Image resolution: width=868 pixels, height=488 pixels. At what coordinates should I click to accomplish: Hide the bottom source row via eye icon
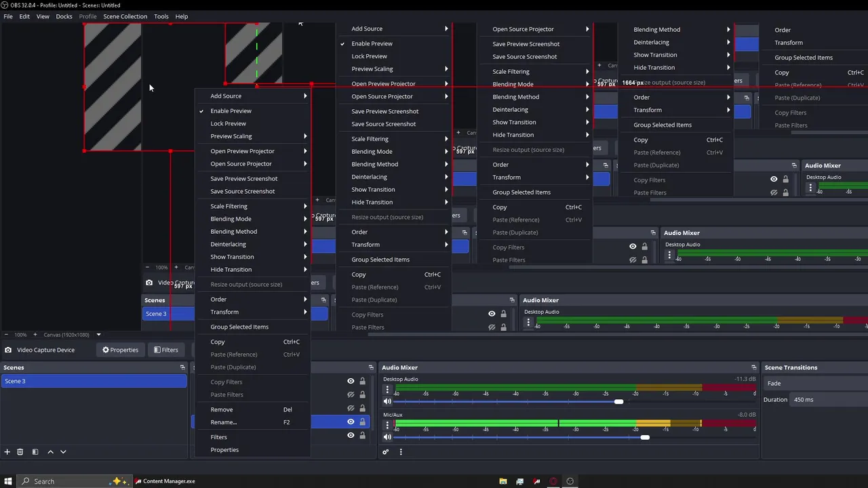pos(351,436)
